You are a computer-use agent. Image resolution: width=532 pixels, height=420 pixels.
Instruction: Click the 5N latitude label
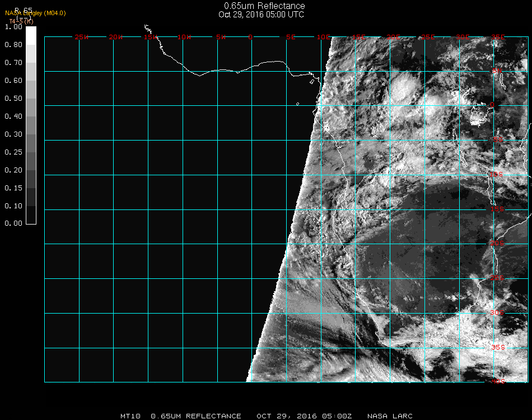tap(497, 71)
